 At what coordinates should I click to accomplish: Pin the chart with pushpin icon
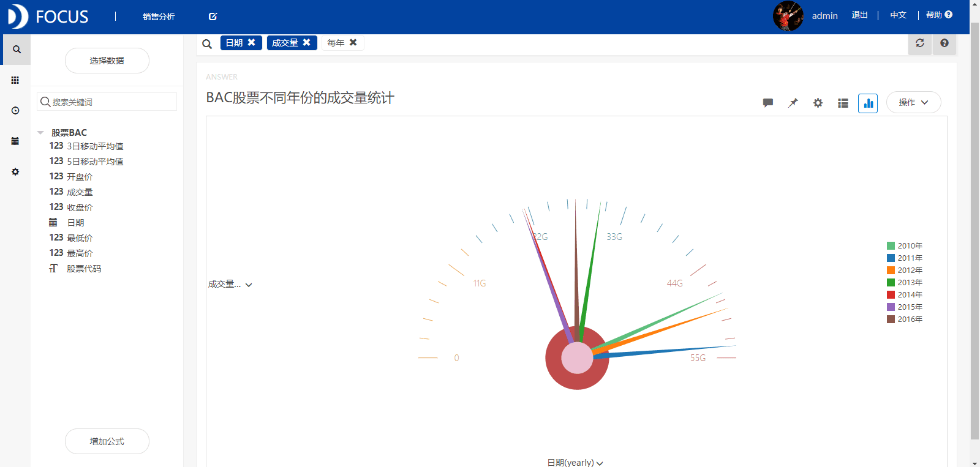pos(793,103)
